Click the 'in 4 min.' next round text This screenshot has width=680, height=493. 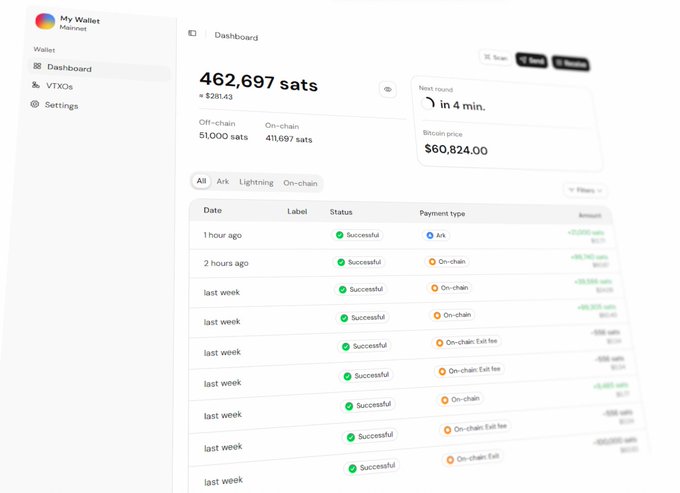[x=462, y=105]
